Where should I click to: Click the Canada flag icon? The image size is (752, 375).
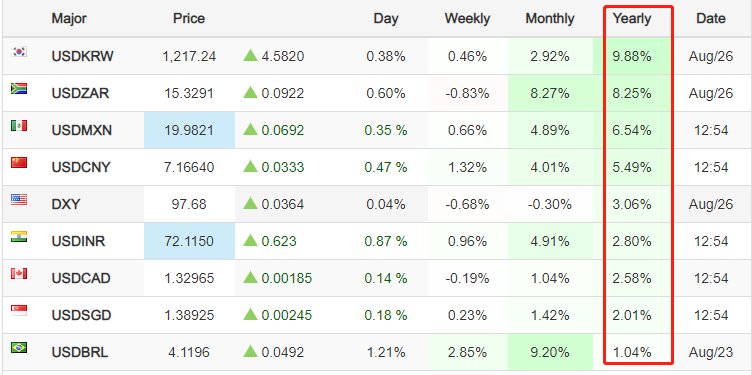[19, 274]
